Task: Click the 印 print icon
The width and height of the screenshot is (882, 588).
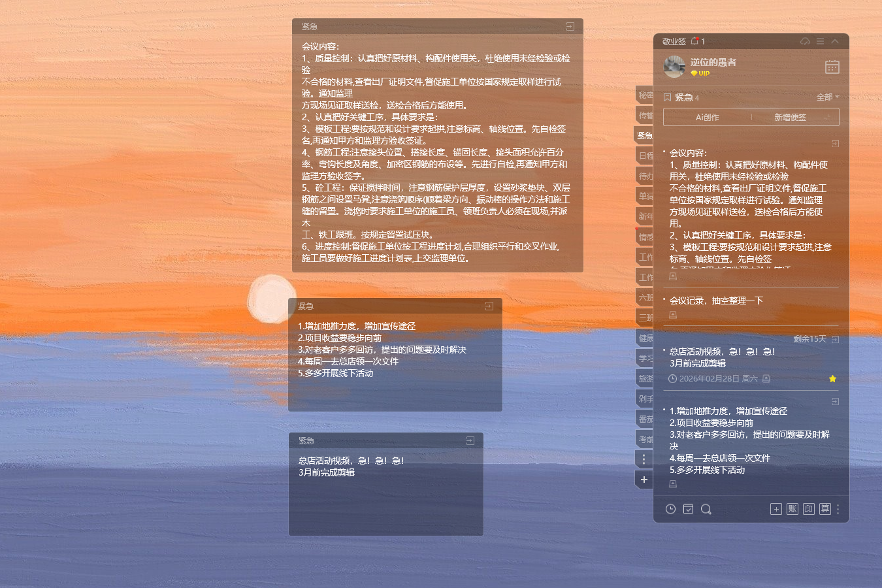Action: (x=808, y=509)
